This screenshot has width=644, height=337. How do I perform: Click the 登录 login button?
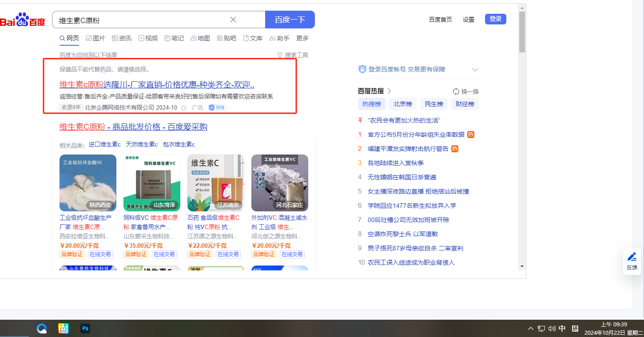click(x=496, y=19)
